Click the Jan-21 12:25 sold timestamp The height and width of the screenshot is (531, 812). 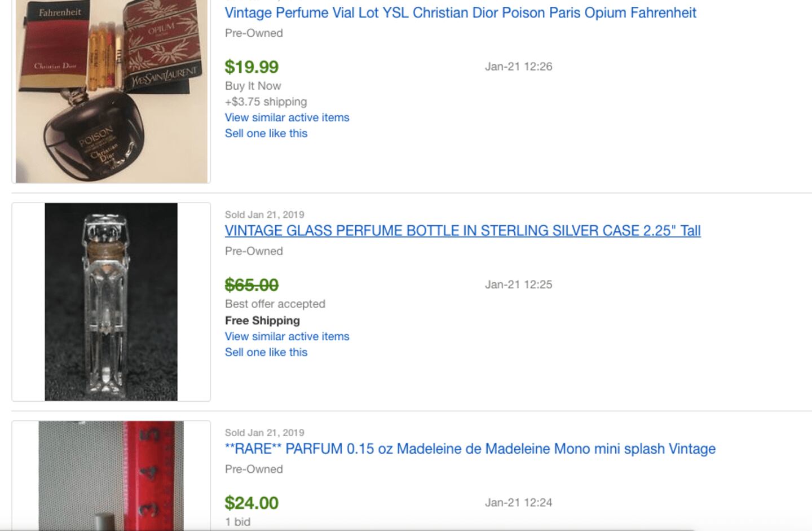[x=518, y=284]
